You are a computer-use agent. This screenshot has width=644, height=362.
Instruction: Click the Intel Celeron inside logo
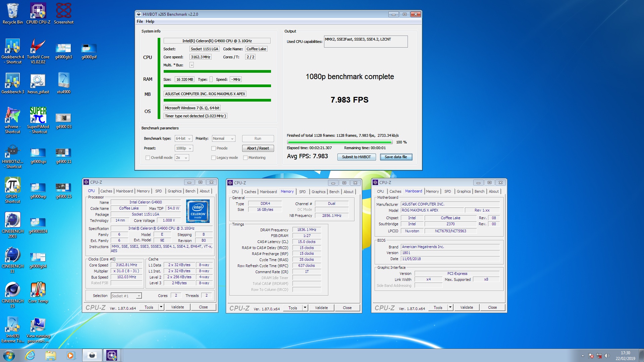tap(198, 211)
